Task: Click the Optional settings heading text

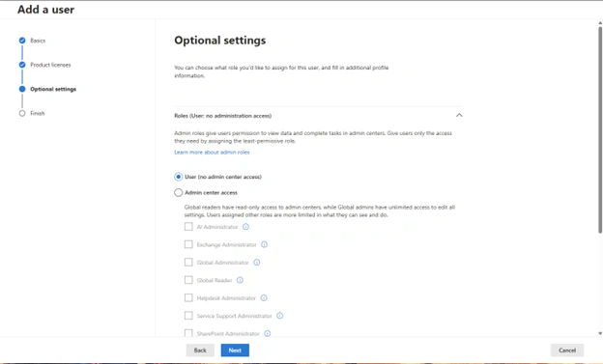Action: tap(220, 41)
